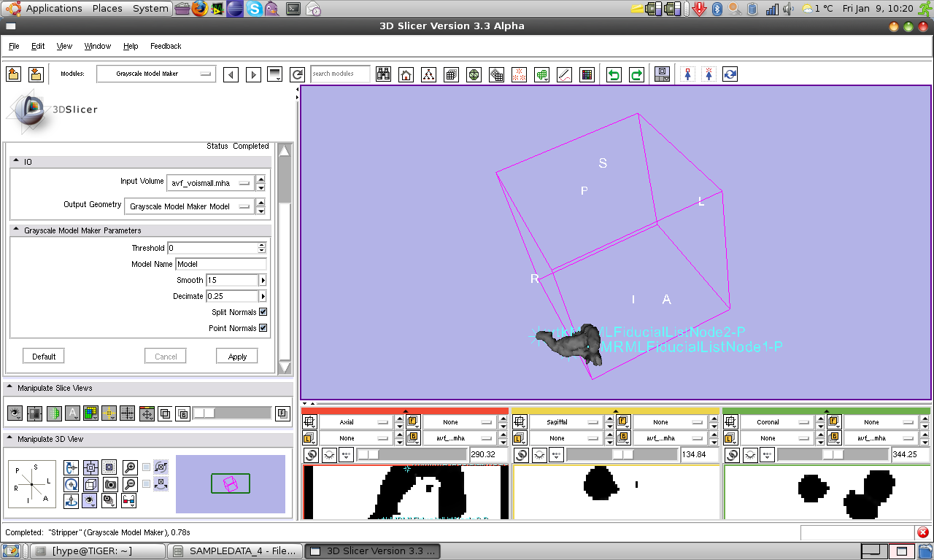Toggle the lower checkbox next to rock icon
This screenshot has width=934, height=560.
[x=147, y=483]
